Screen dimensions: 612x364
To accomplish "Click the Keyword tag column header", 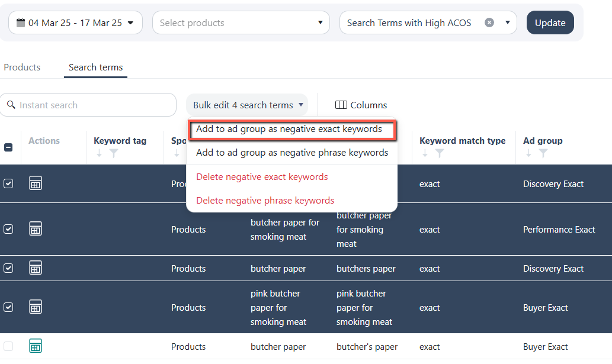I will (120, 141).
